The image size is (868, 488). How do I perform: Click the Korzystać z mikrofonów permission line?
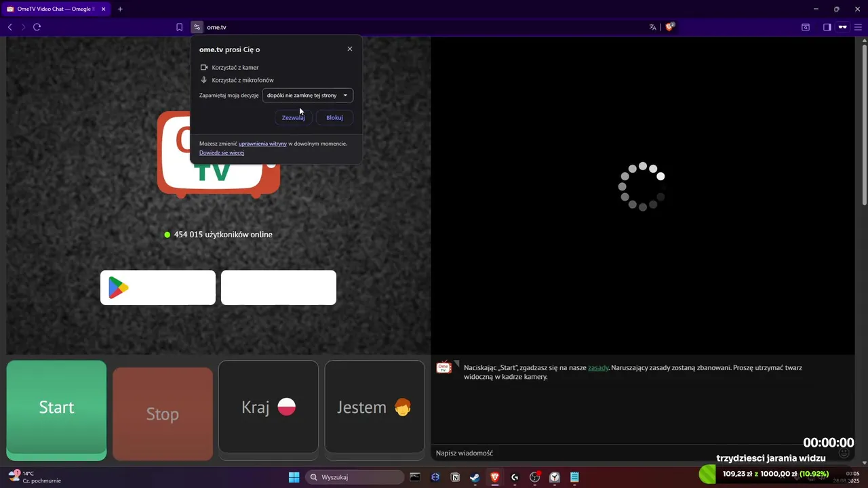[237, 80]
